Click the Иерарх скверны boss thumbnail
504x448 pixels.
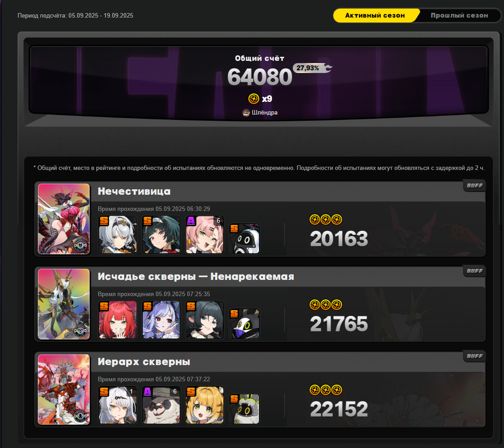tap(64, 389)
